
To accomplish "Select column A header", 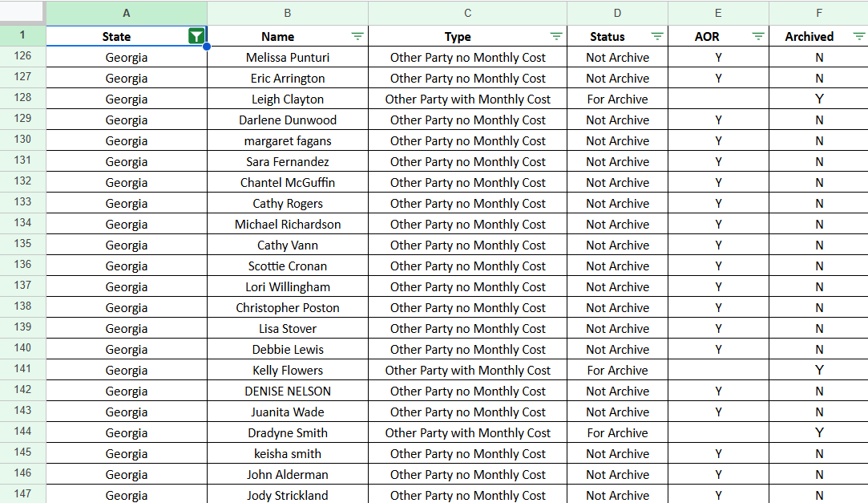I will pyautogui.click(x=127, y=14).
